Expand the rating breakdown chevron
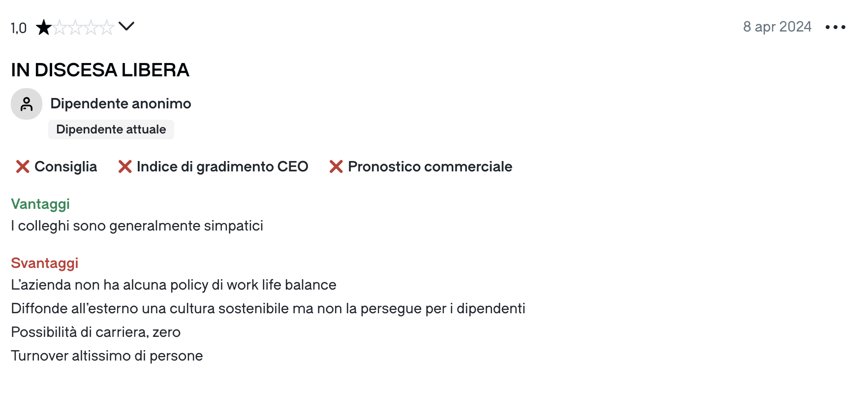This screenshot has height=395, width=868. 126,27
